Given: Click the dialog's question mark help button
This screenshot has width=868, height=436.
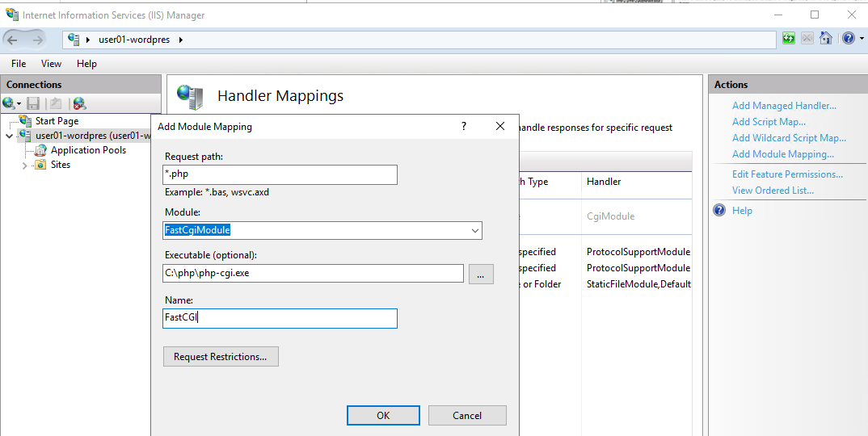Looking at the screenshot, I should [464, 126].
